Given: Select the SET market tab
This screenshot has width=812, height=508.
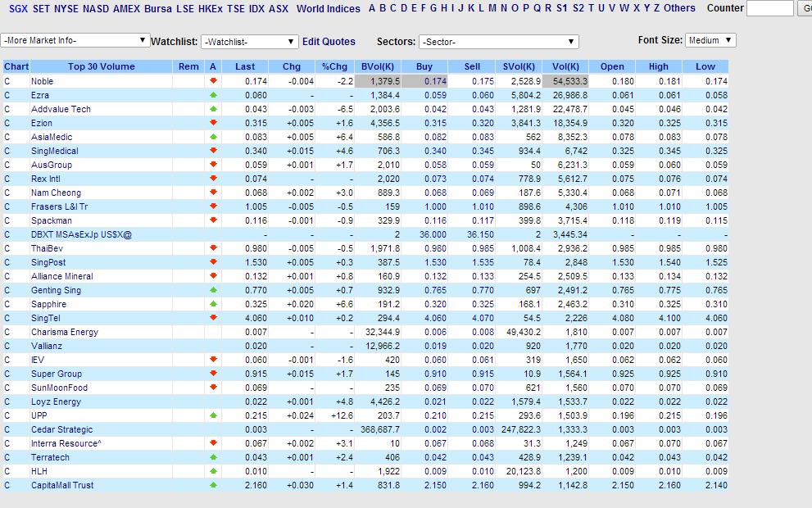Looking at the screenshot, I should [x=42, y=9].
